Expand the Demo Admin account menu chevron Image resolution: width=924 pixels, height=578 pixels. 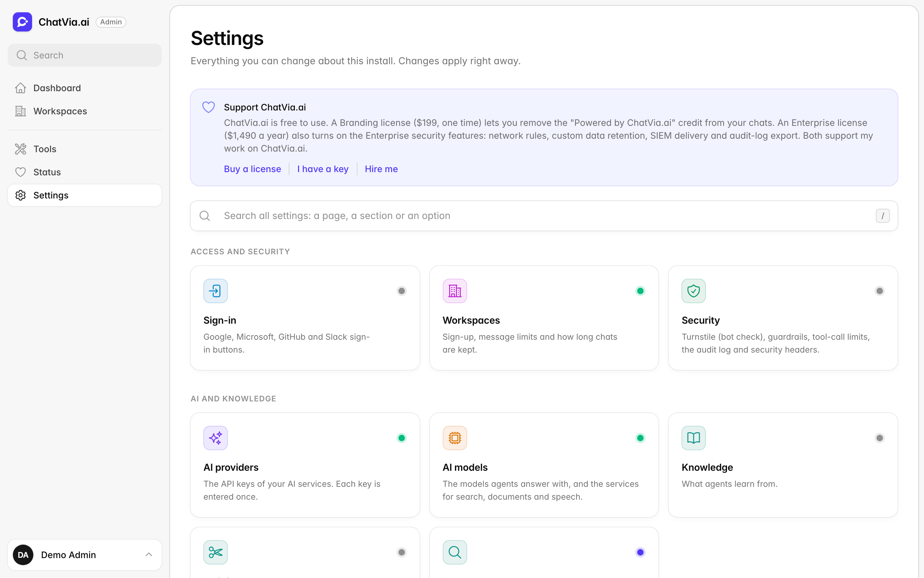149,555
